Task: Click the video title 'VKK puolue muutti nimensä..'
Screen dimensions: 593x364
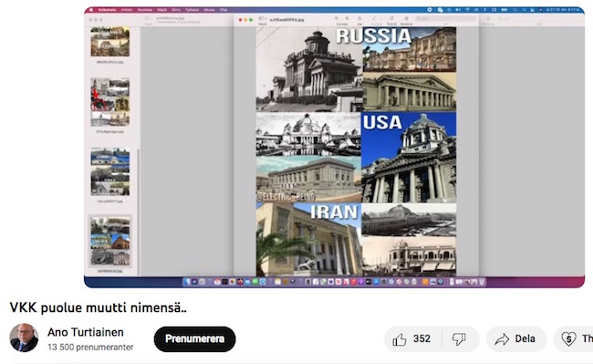Action: 99,307
